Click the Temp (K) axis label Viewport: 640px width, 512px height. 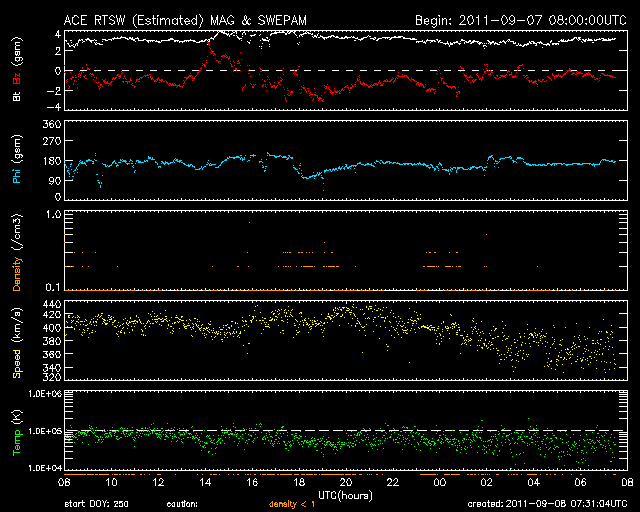coord(17,431)
